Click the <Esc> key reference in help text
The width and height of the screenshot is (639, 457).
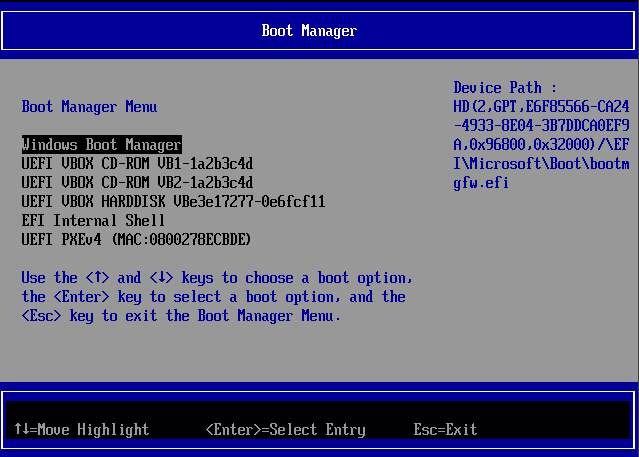coord(41,316)
